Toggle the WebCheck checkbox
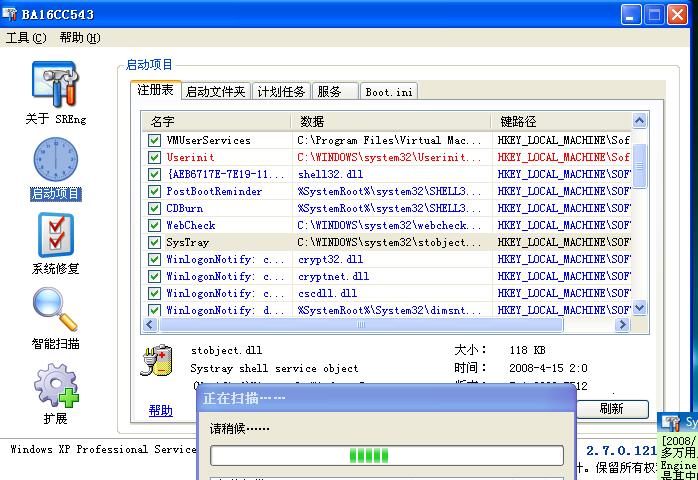698x480 pixels. (154, 225)
